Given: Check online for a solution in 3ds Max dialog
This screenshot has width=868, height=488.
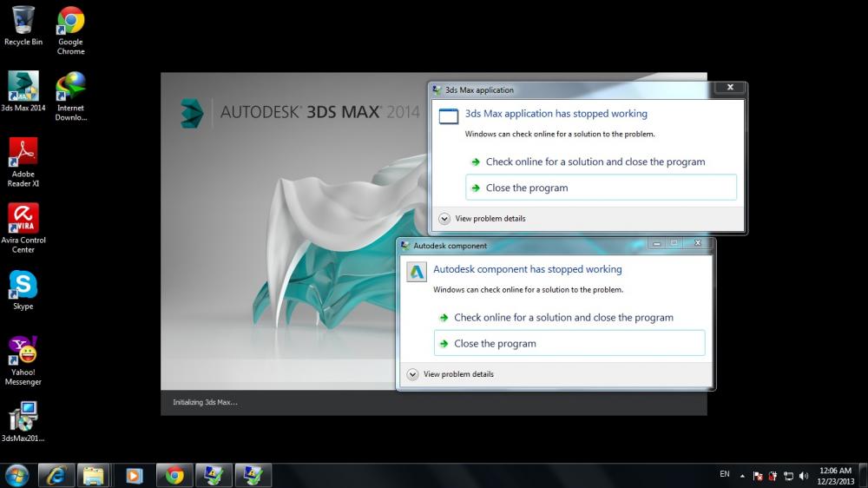Looking at the screenshot, I should 601,162.
